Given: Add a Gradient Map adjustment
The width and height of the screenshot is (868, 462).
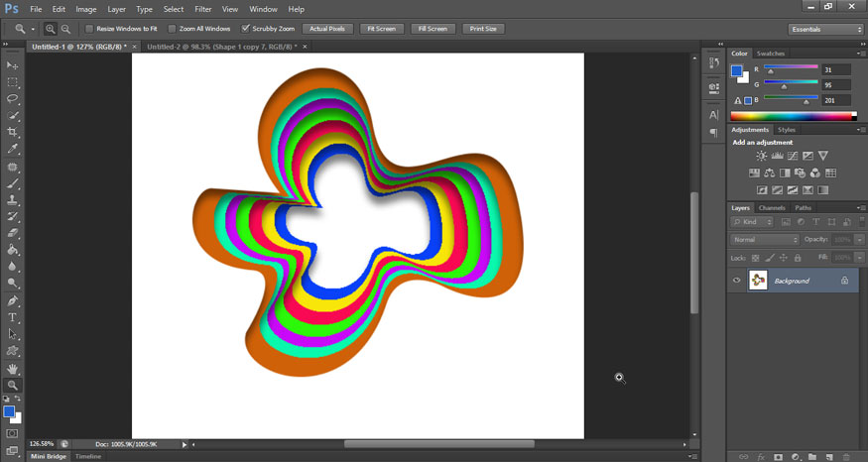Looking at the screenshot, I should point(823,190).
